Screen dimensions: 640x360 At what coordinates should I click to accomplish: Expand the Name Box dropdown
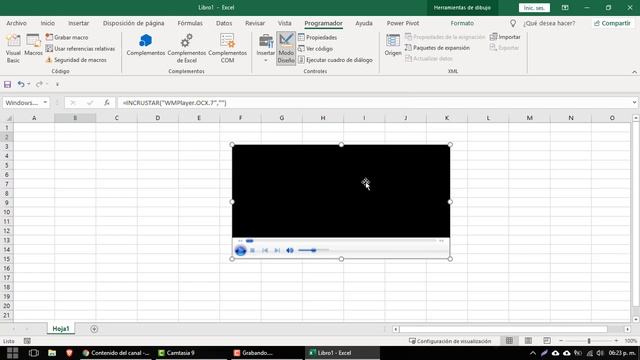pyautogui.click(x=45, y=102)
